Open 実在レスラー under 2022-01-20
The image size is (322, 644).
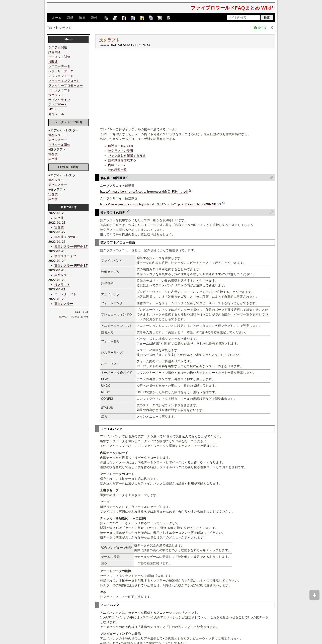tap(64, 304)
